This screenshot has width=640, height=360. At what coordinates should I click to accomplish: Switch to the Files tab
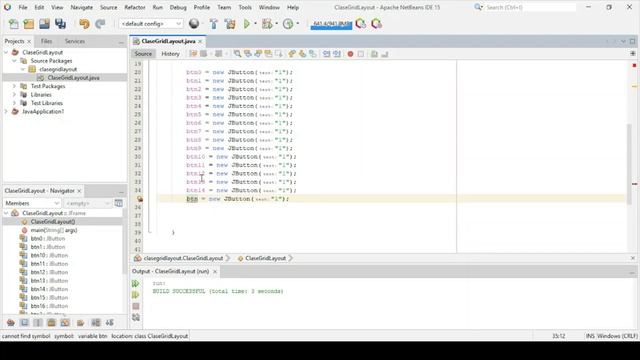tap(47, 41)
